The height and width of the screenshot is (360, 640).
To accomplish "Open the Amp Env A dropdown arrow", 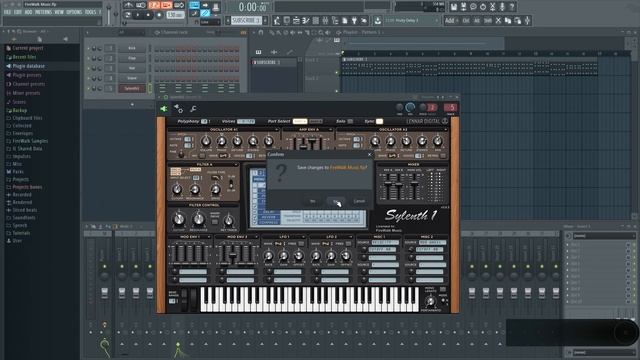I will click(330, 129).
